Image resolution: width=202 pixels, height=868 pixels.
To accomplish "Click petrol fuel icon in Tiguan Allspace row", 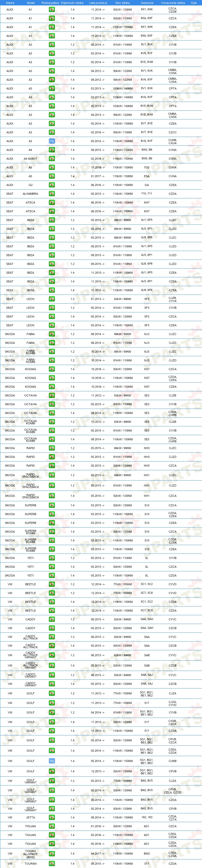I will click(52, 854).
